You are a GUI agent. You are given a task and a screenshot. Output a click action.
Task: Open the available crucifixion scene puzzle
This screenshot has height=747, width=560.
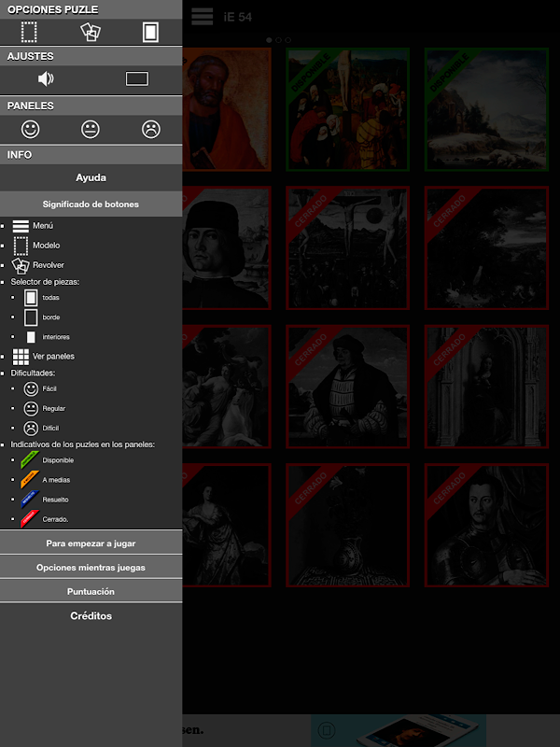pyautogui.click(x=347, y=109)
